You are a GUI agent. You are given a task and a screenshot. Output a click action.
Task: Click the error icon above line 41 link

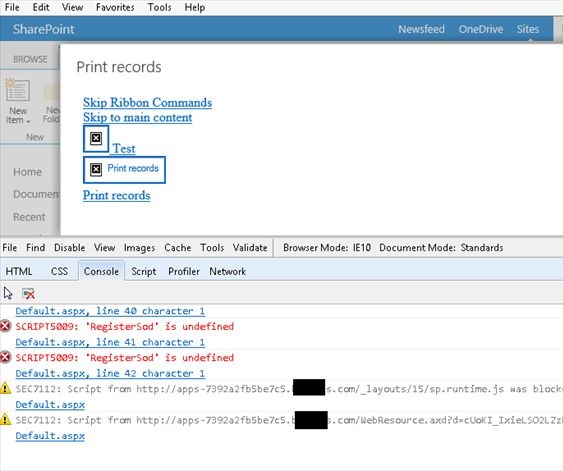pyautogui.click(x=5, y=326)
